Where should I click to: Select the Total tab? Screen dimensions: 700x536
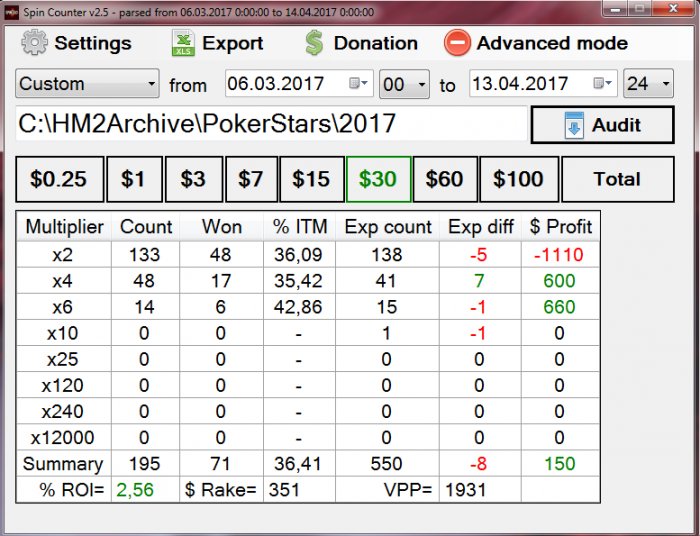tap(618, 179)
